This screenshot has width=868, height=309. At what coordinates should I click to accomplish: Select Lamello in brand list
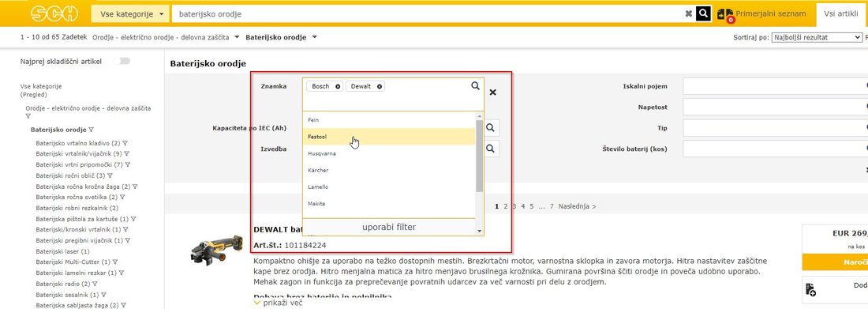(389, 187)
